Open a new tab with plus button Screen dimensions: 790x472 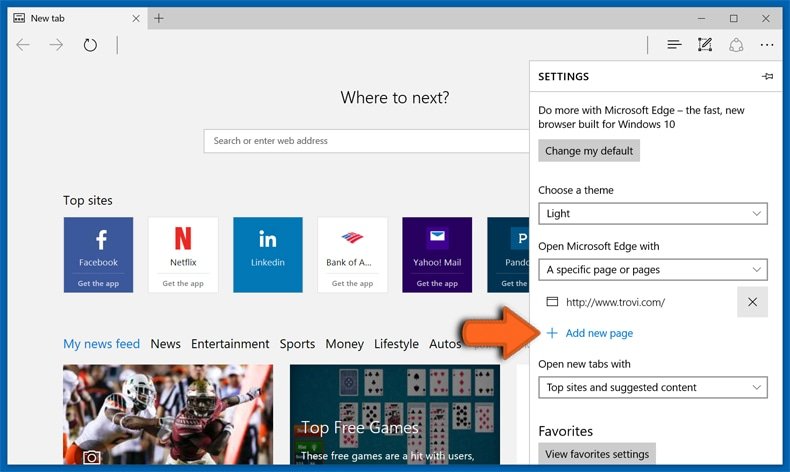pyautogui.click(x=159, y=18)
